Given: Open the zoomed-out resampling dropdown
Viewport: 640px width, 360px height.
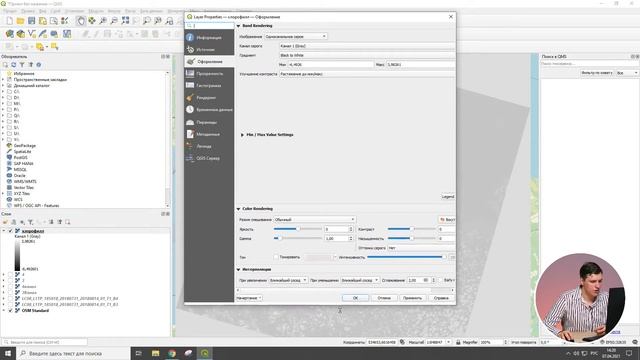Looking at the screenshot, I should (360, 280).
